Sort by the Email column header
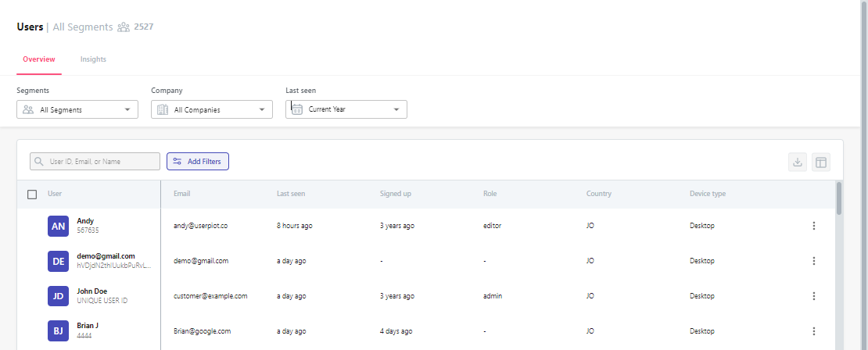The image size is (868, 350). coord(181,194)
